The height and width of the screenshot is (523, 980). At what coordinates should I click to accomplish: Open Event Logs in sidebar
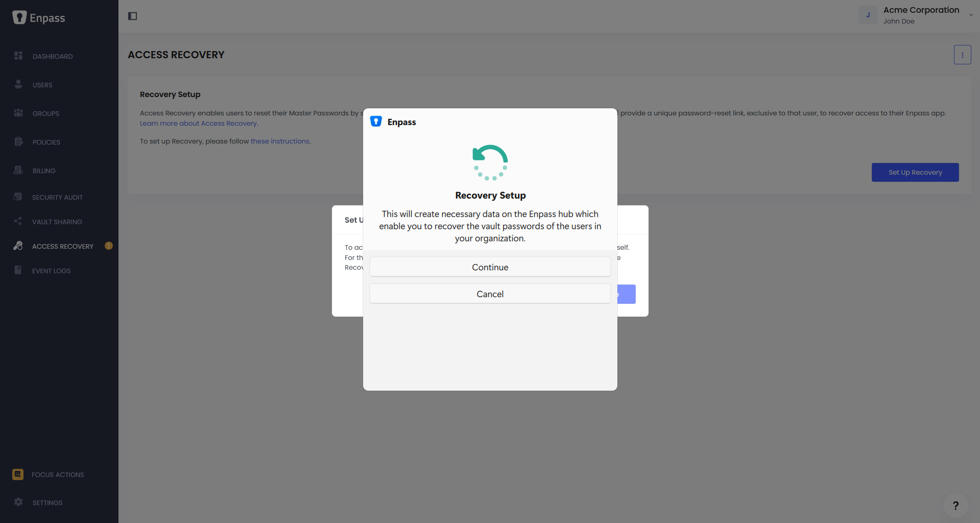point(52,271)
